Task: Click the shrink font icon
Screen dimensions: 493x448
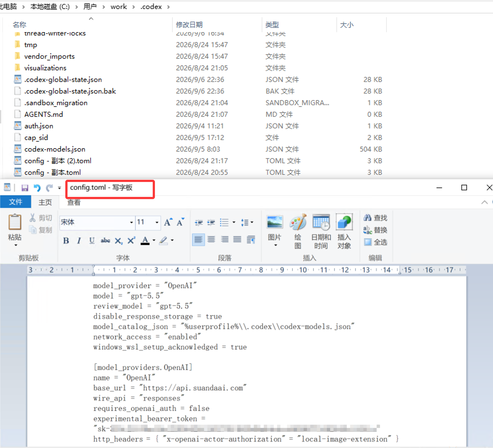Action: [x=180, y=222]
